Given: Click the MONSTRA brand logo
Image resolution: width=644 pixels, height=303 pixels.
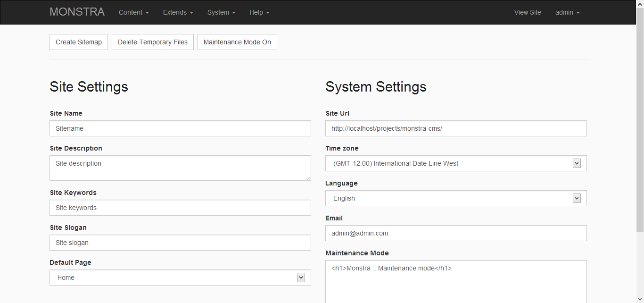Looking at the screenshot, I should pos(77,12).
